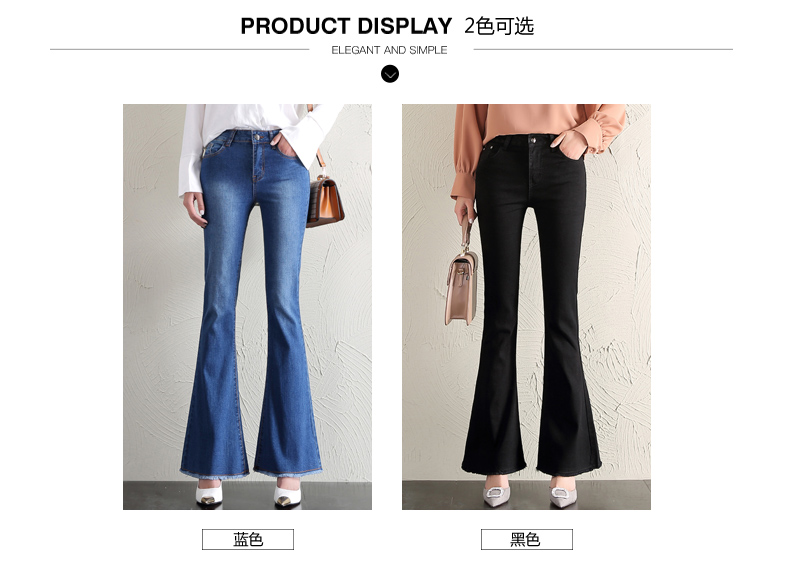790x576 pixels.
Task: Click the frayed hem of blue jeans
Action: [251, 473]
